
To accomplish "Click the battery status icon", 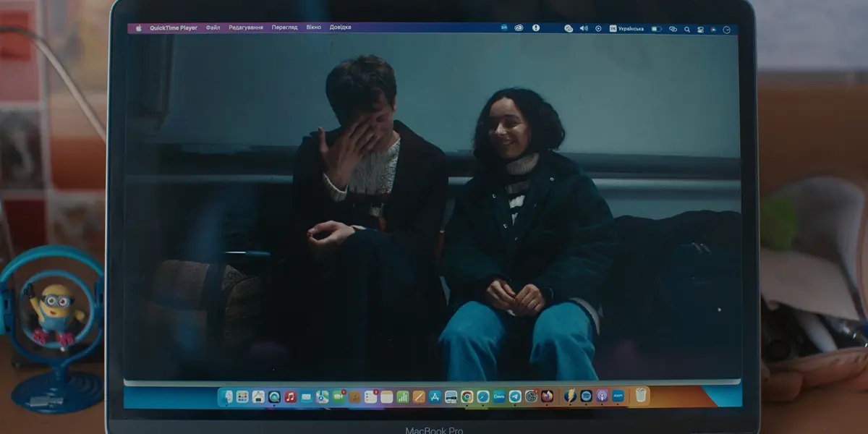I will [656, 29].
